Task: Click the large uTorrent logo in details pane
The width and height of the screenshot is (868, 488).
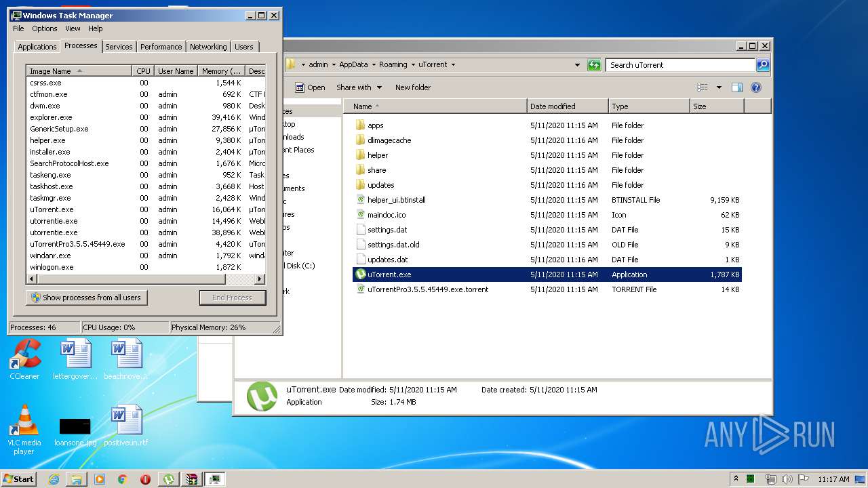Action: tap(262, 396)
